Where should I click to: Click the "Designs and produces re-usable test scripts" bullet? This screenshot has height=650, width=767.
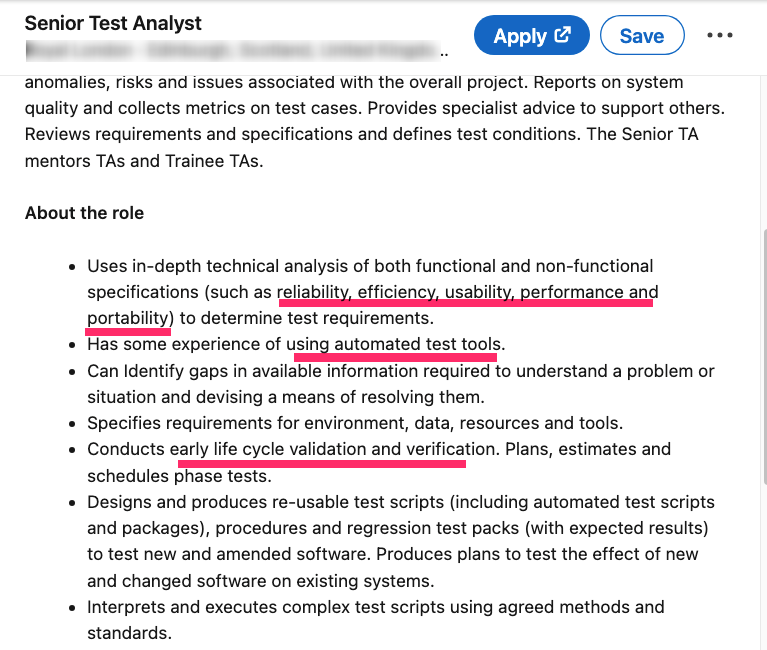click(x=400, y=502)
